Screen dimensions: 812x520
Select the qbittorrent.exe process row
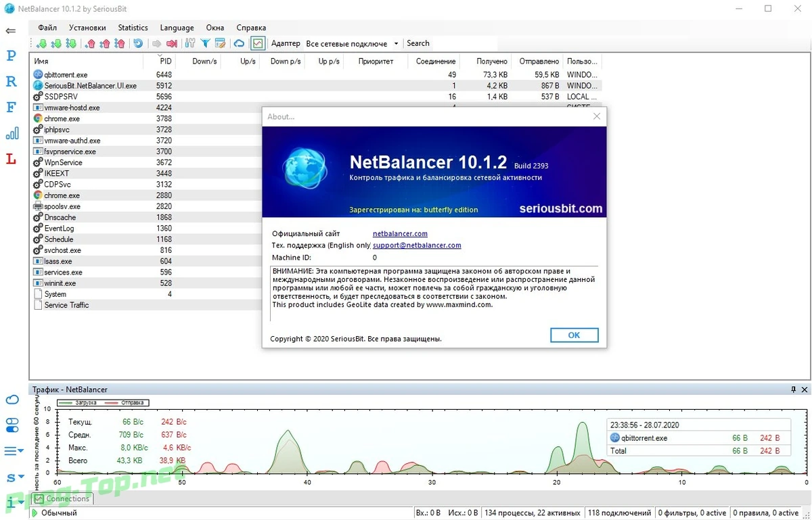point(316,75)
